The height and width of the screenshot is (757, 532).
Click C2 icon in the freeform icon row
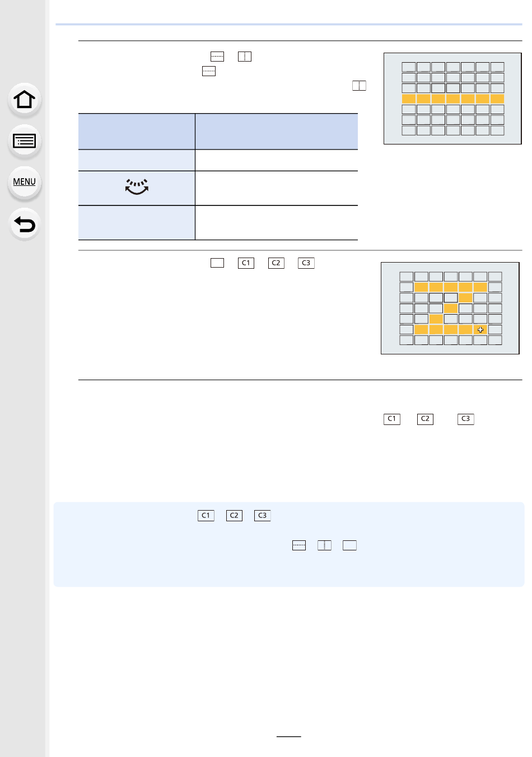pyautogui.click(x=276, y=263)
